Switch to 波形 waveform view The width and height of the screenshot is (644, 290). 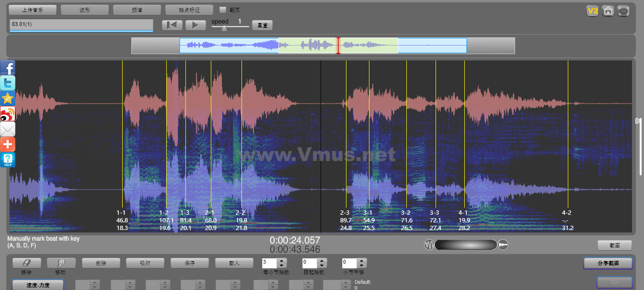84,10
